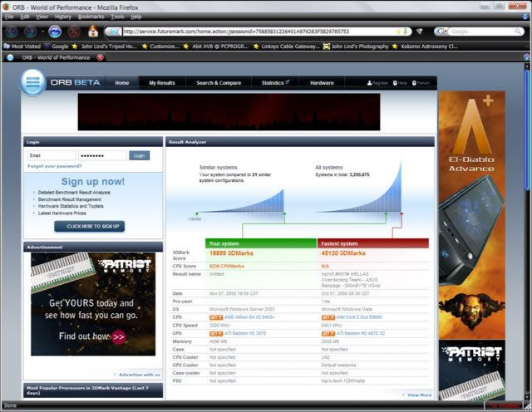Click the Advertise with us link

pyautogui.click(x=139, y=375)
